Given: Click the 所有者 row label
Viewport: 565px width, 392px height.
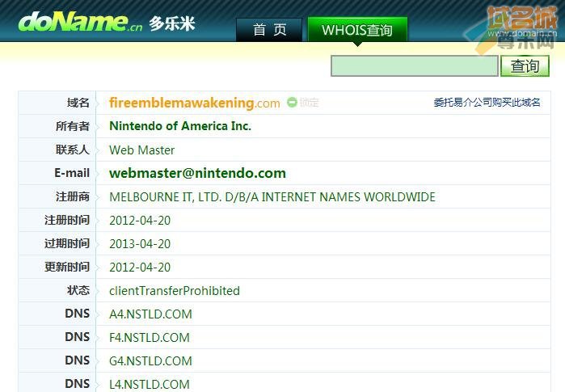Looking at the screenshot, I should coord(73,126).
